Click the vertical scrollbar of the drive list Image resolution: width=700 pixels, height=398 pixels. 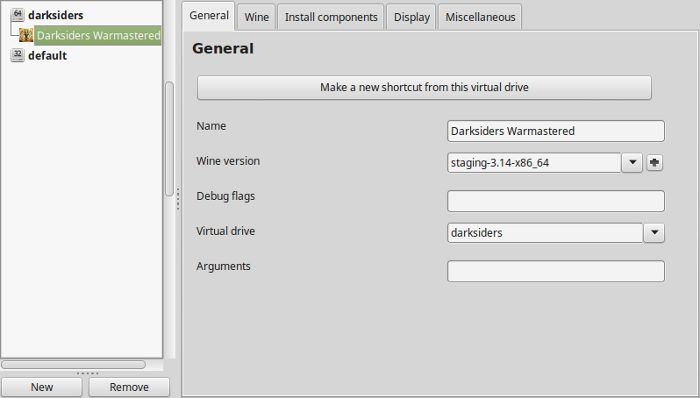pyautogui.click(x=169, y=138)
